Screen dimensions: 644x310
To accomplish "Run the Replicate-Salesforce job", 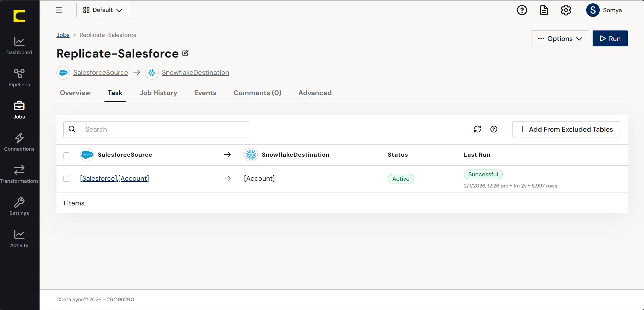I will pyautogui.click(x=610, y=39).
